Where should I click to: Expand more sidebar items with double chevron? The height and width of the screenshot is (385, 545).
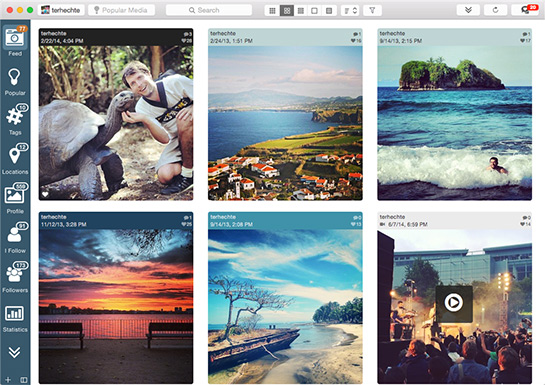click(14, 352)
